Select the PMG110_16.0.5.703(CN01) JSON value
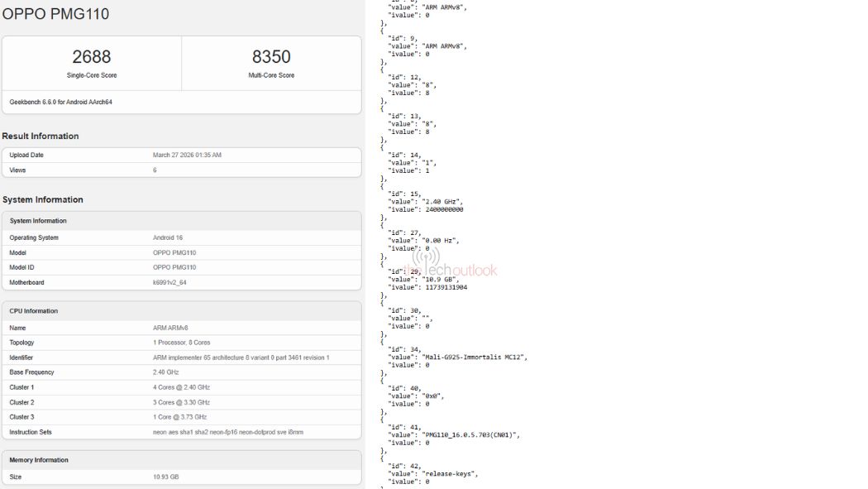Screen dimensions: 868x489 tap(470, 434)
